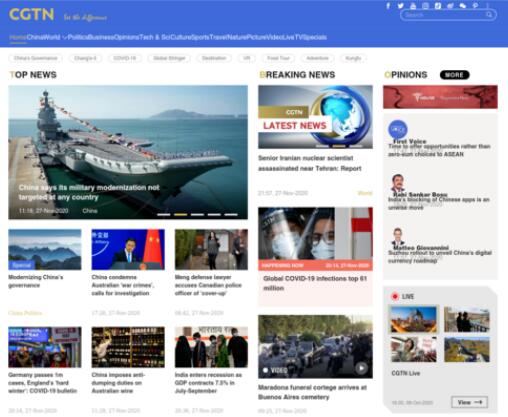Open the wine shelves thumbnail image
Image resolution: width=508 pixels, height=417 pixels.
point(128,347)
